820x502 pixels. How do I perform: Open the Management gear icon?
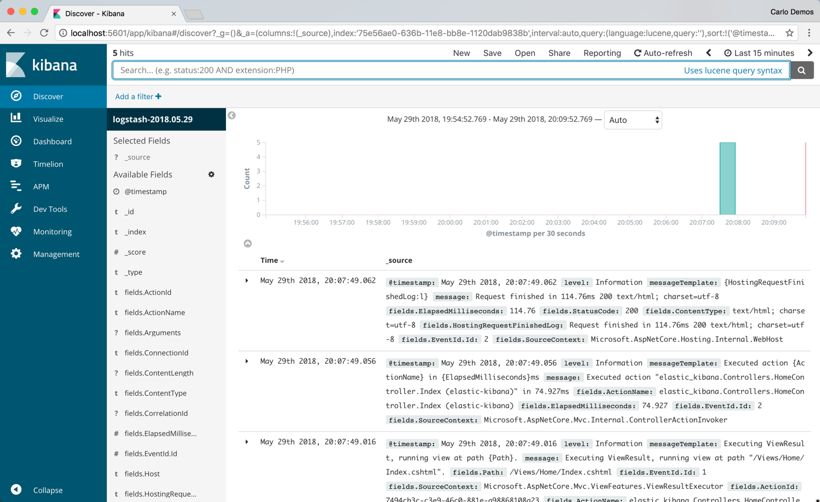[x=16, y=253]
